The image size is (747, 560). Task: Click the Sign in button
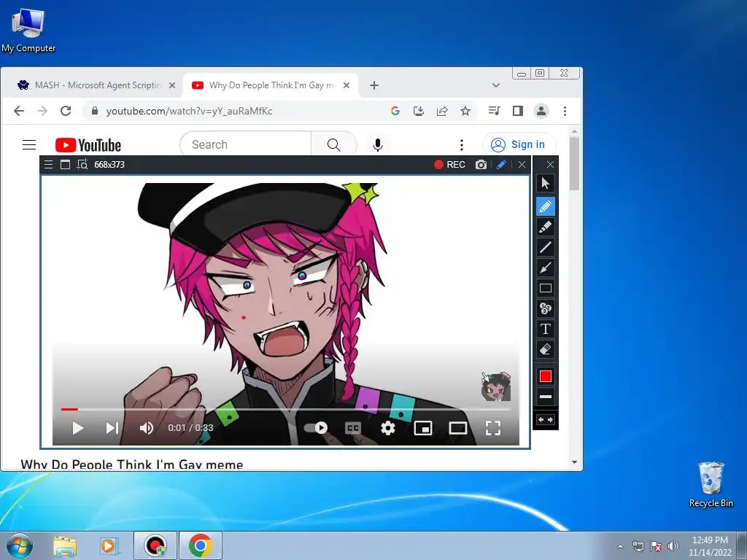coord(519,144)
